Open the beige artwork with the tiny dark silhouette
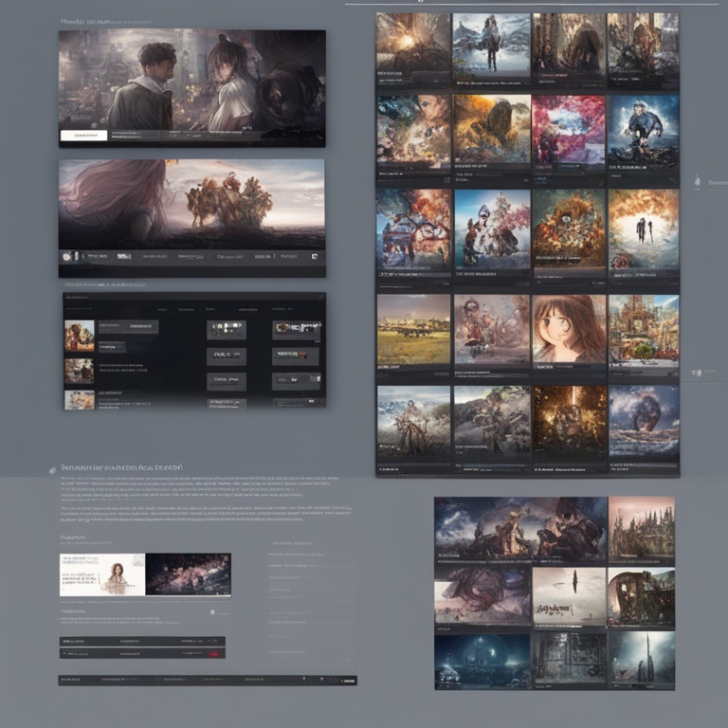The width and height of the screenshot is (728, 728). point(570,595)
